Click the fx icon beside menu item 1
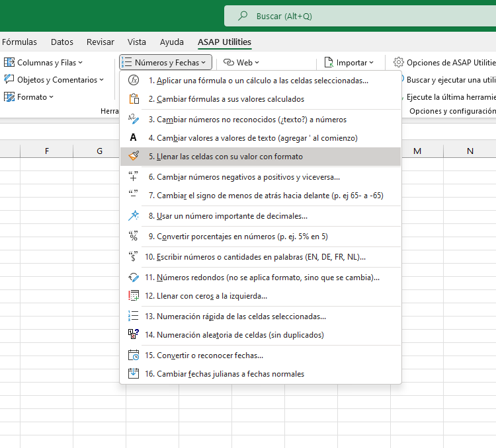The width and height of the screenshot is (496, 448). (134, 81)
